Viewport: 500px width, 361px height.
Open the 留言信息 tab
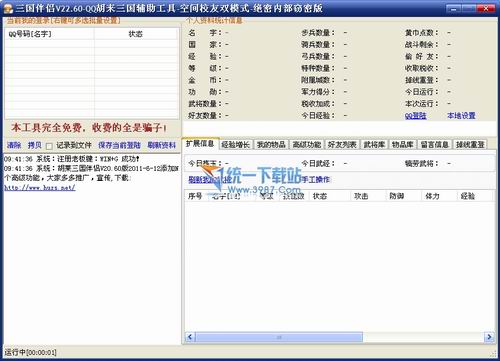434,145
